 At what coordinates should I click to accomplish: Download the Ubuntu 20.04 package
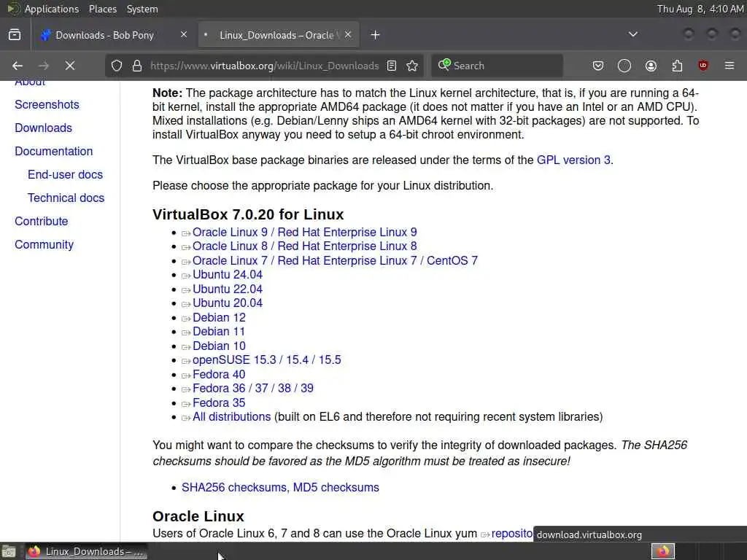point(228,303)
